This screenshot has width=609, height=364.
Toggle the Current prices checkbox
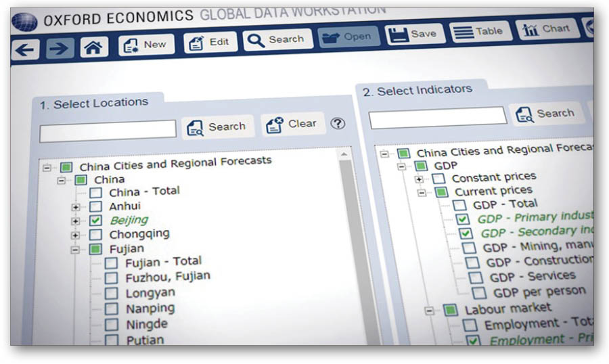point(442,192)
